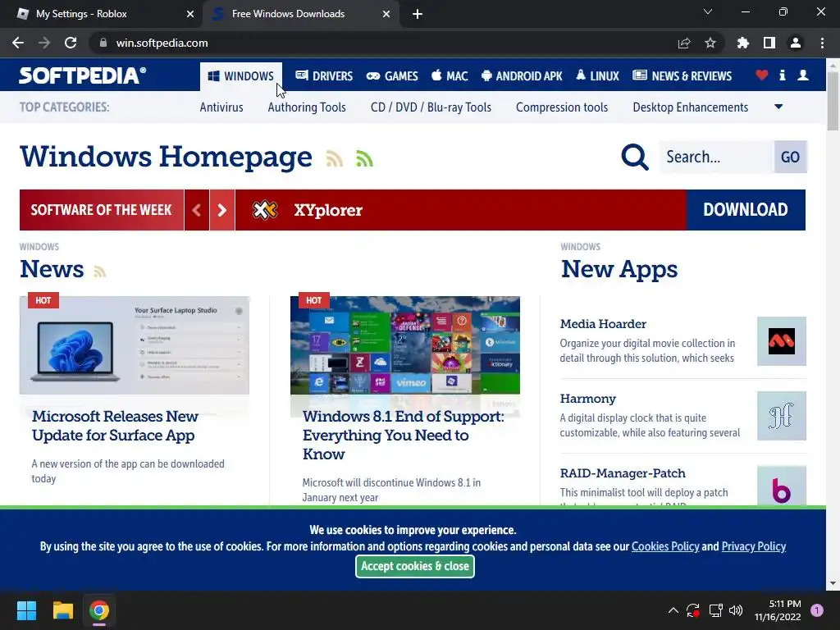Open the XYplorer title link
The height and width of the screenshot is (630, 840).
(328, 210)
